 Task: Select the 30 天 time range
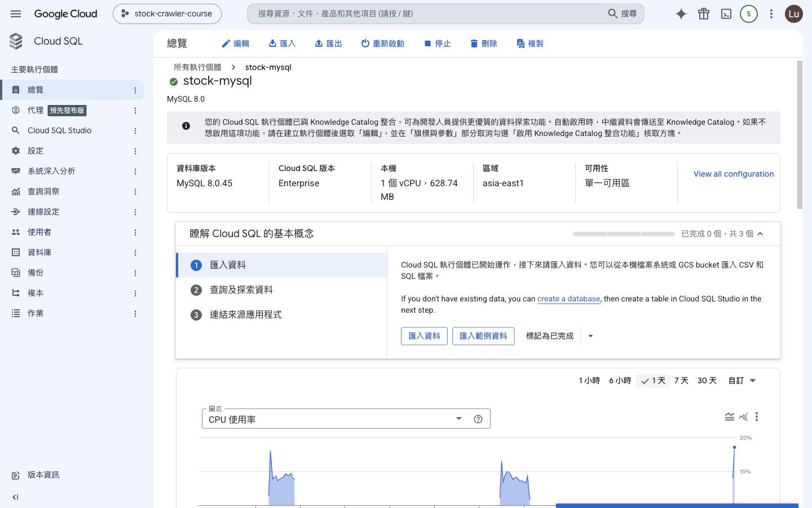tap(707, 380)
